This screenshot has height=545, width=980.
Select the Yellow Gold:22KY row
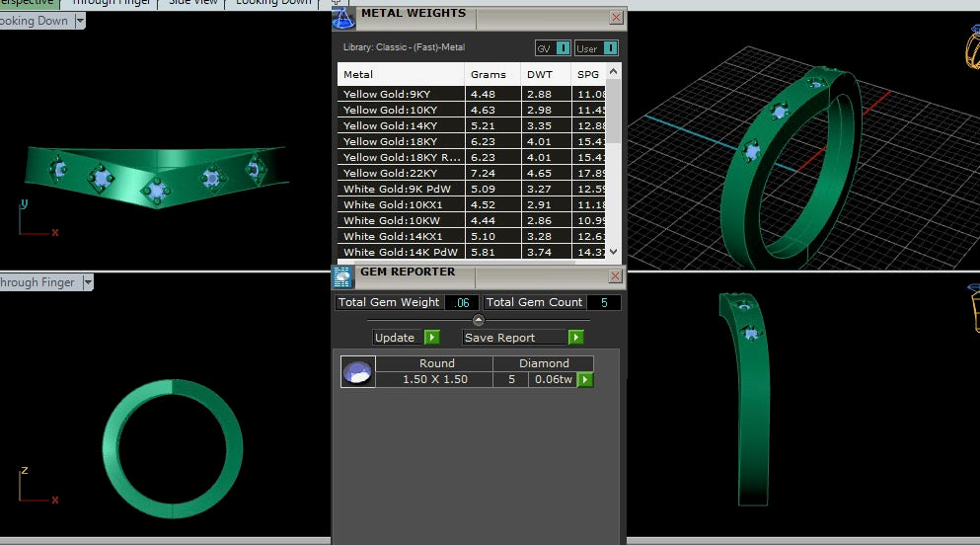472,173
